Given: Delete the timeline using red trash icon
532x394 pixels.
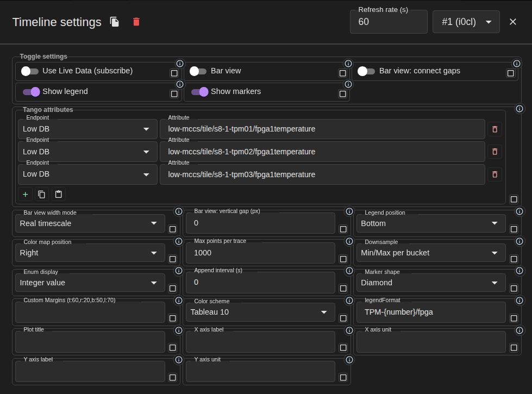Looking at the screenshot, I should (x=136, y=22).
